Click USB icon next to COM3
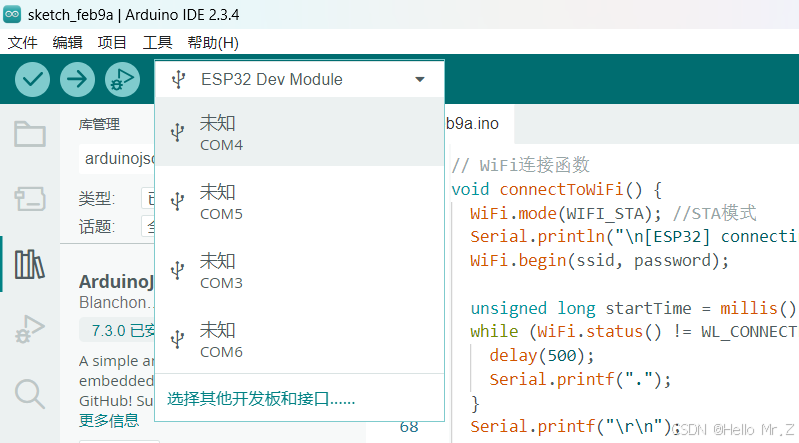Image resolution: width=799 pixels, height=443 pixels. [177, 270]
